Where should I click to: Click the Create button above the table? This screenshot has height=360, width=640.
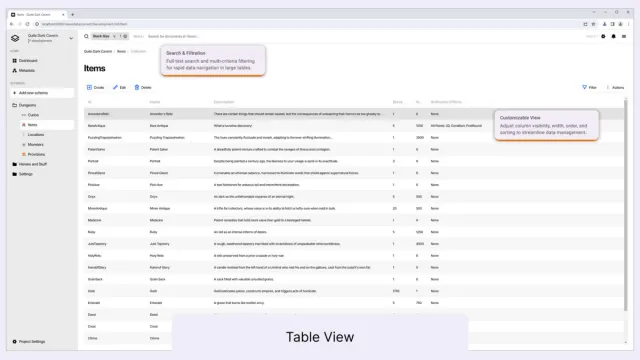tap(96, 87)
